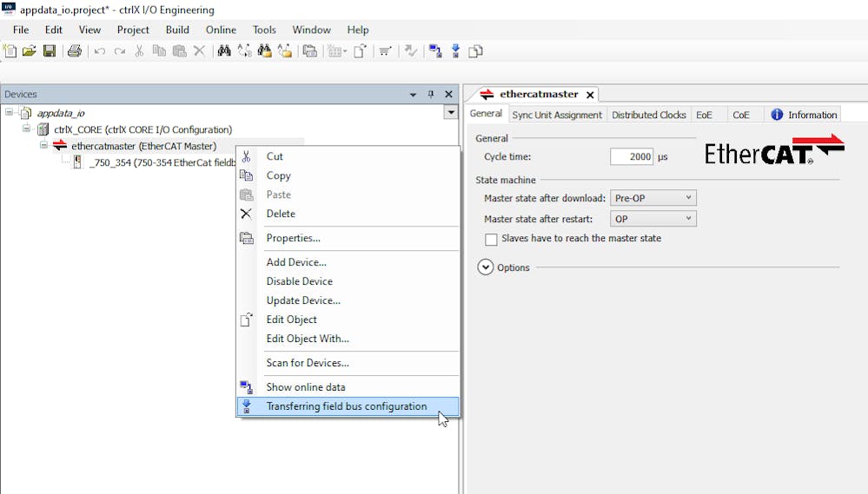Click the Open Project folder icon
Viewport: 868px width, 494px height.
click(30, 51)
